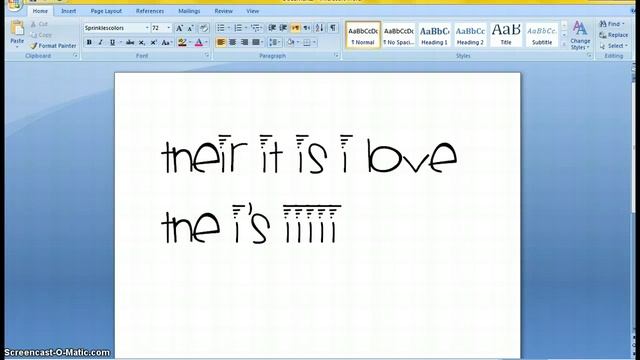640x360 pixels.
Task: Start a numbered list
Action: point(238,28)
